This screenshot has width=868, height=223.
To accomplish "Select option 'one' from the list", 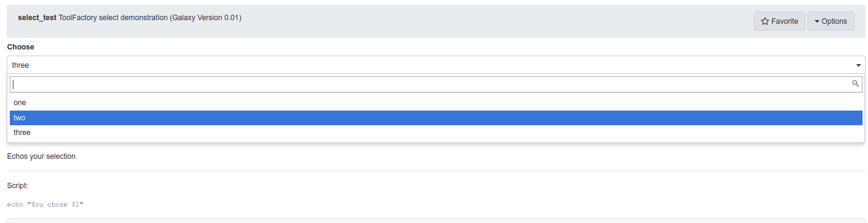I will click(436, 103).
